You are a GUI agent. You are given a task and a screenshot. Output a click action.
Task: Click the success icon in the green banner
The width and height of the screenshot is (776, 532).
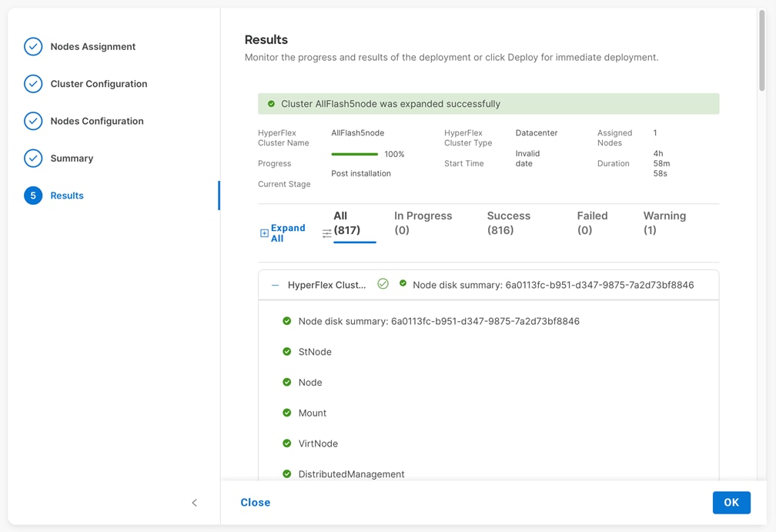point(271,104)
